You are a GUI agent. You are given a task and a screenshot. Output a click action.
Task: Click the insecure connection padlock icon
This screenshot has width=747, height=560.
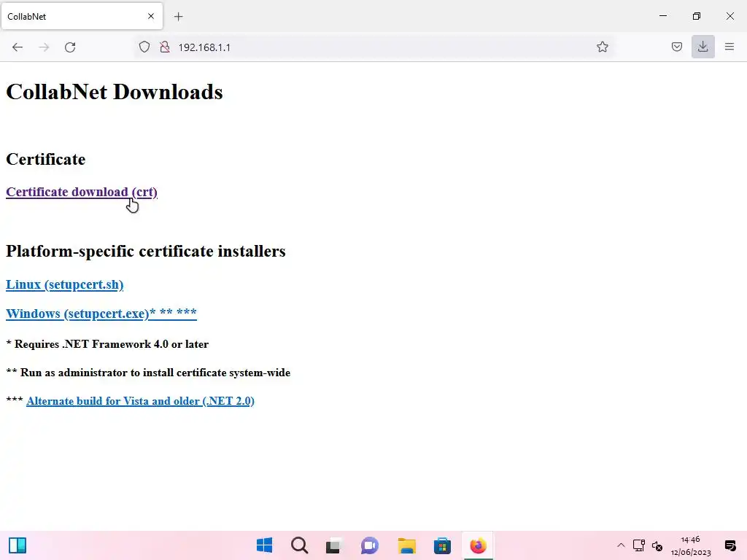(x=165, y=47)
